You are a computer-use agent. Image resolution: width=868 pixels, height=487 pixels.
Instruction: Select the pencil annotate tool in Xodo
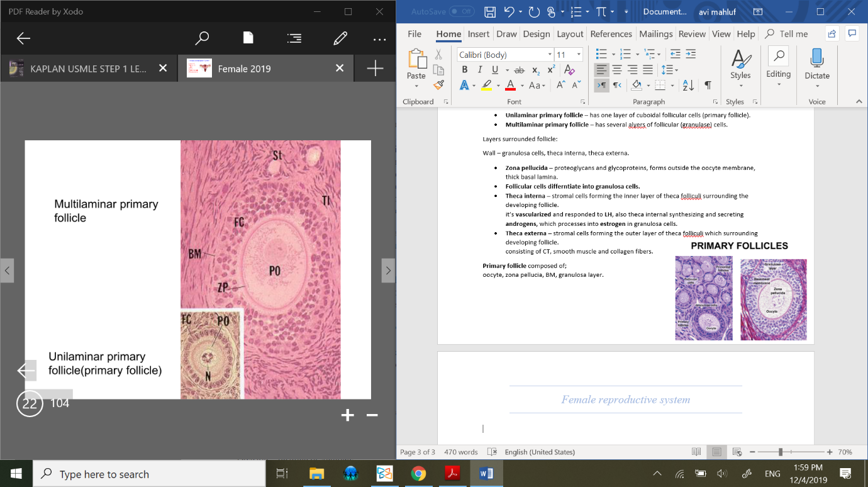pyautogui.click(x=340, y=38)
